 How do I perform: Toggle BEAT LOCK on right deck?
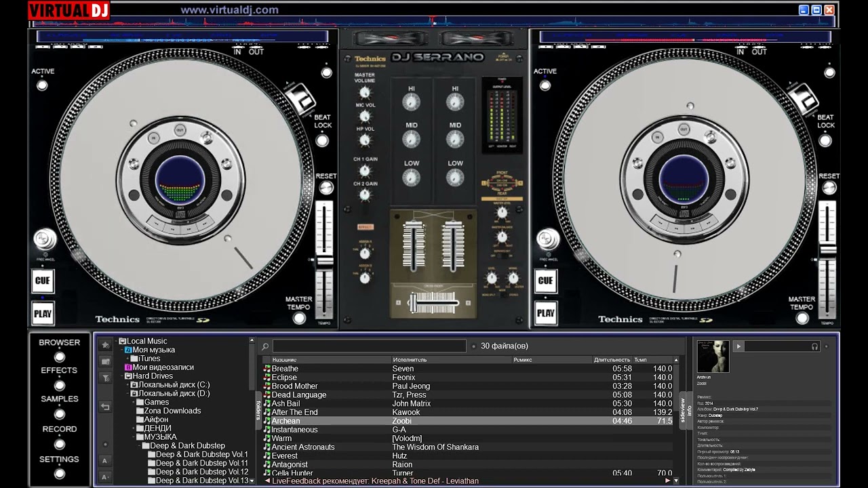click(825, 141)
